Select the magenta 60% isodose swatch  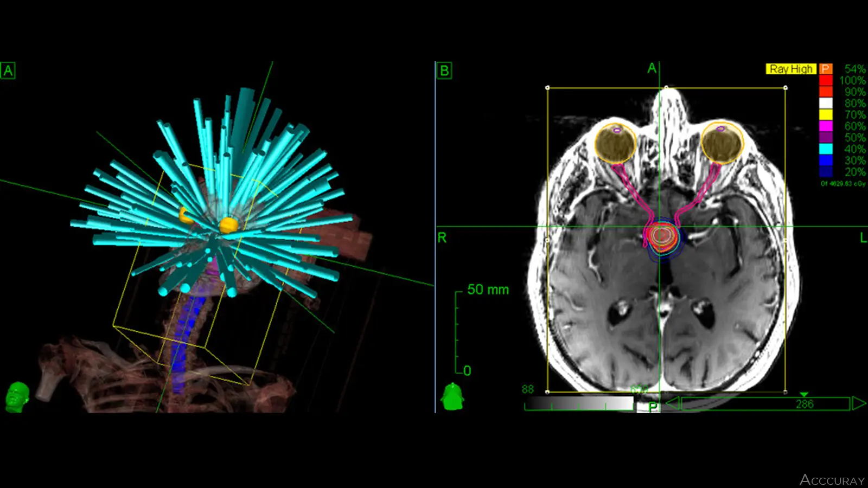pyautogui.click(x=826, y=126)
